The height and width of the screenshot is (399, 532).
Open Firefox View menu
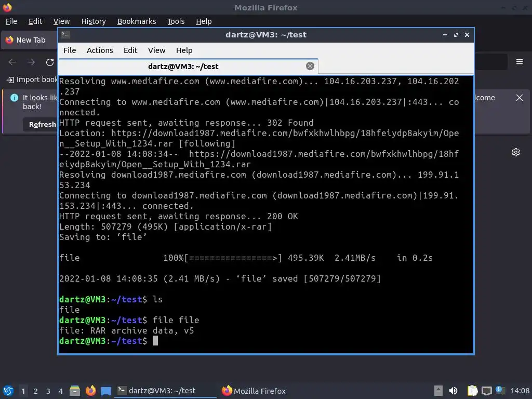point(61,21)
